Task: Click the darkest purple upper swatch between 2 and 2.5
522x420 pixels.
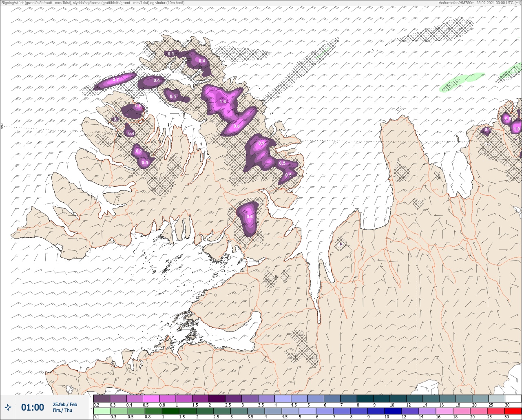Action: coord(217,398)
